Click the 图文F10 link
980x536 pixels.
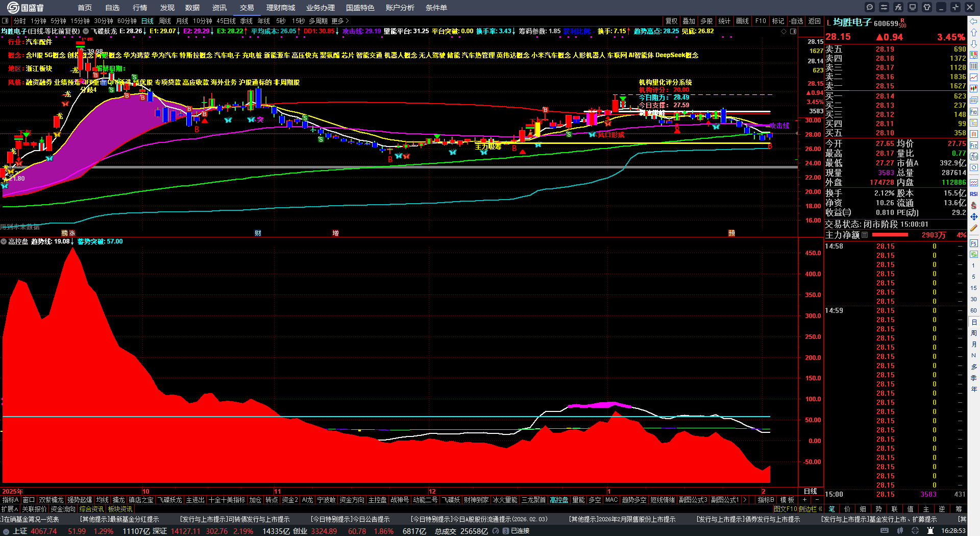coord(785,509)
